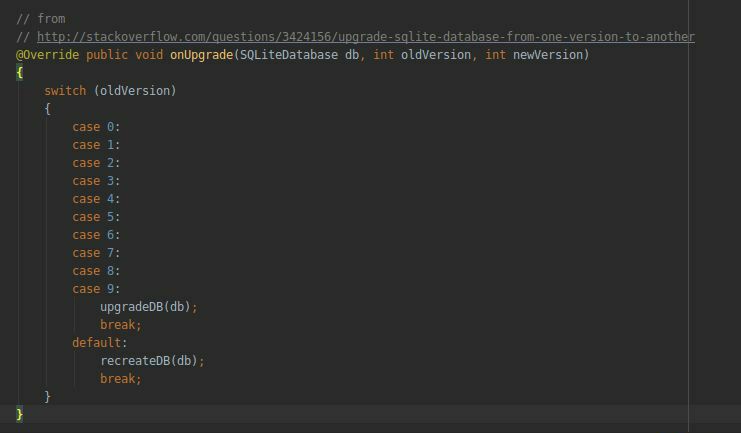Select the onUpgrade method name
Image resolution: width=741 pixels, height=433 pixels.
click(x=201, y=55)
